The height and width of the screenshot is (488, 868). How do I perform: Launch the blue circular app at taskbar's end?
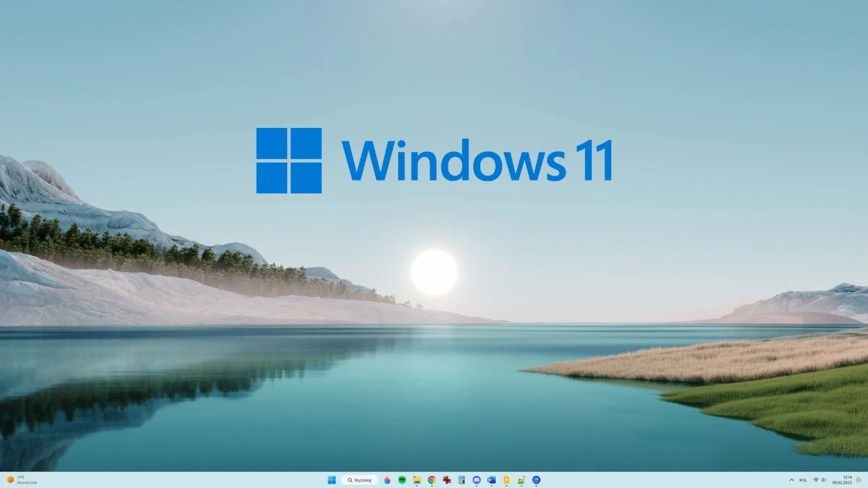[535, 479]
